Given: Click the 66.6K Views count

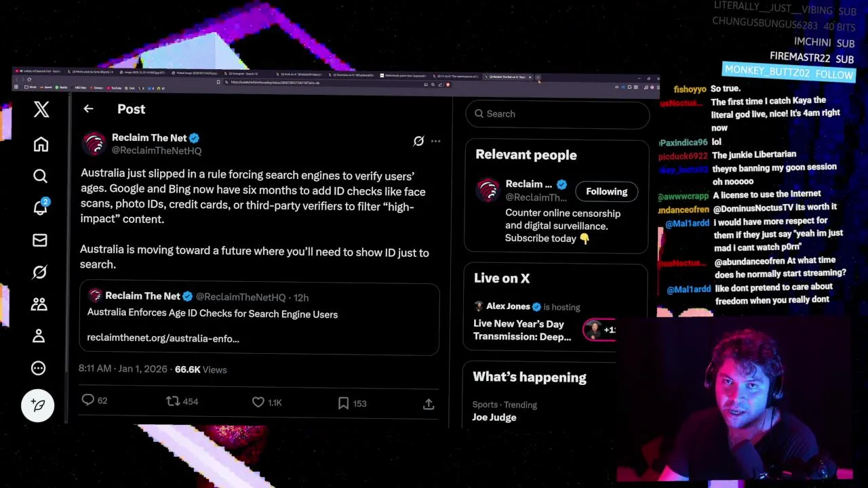Looking at the screenshot, I should tap(201, 369).
